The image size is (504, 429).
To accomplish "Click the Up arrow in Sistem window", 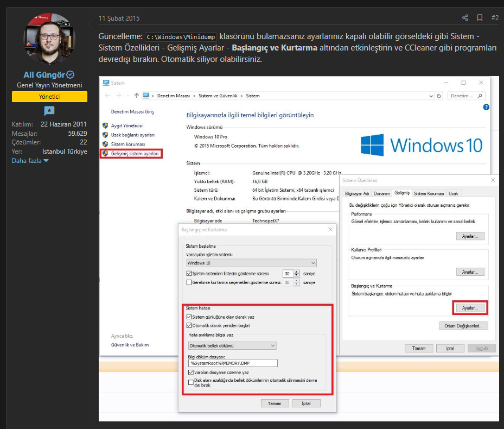I will (137, 96).
